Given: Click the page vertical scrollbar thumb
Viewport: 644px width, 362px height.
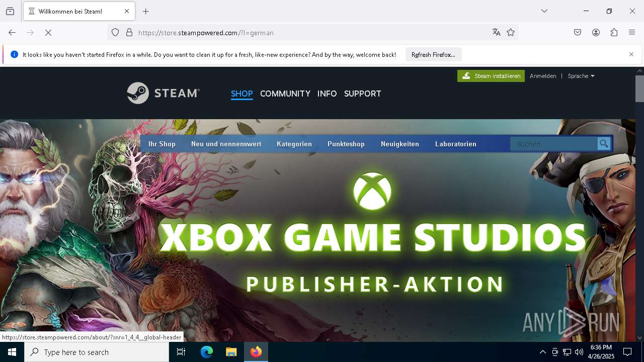Looking at the screenshot, I should pos(639,88).
